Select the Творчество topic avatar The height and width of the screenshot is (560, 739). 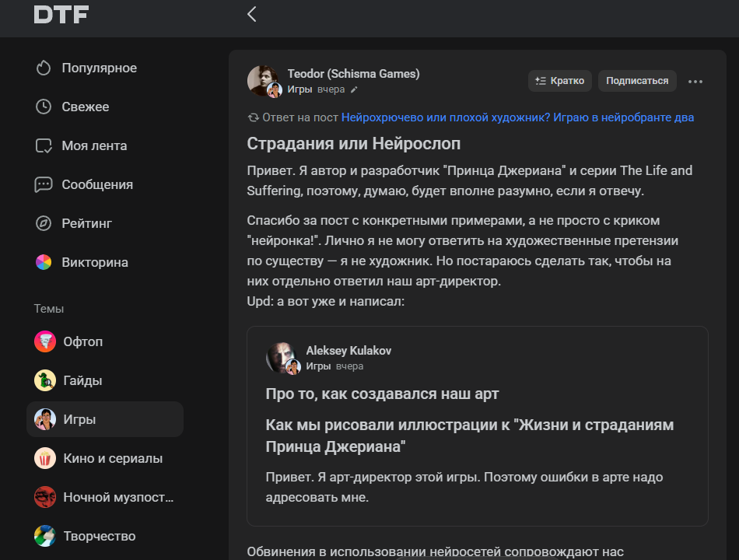click(x=45, y=536)
